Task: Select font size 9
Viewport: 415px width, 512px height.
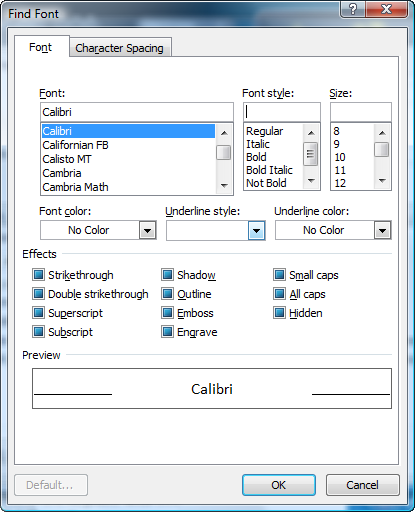Action: pos(353,144)
